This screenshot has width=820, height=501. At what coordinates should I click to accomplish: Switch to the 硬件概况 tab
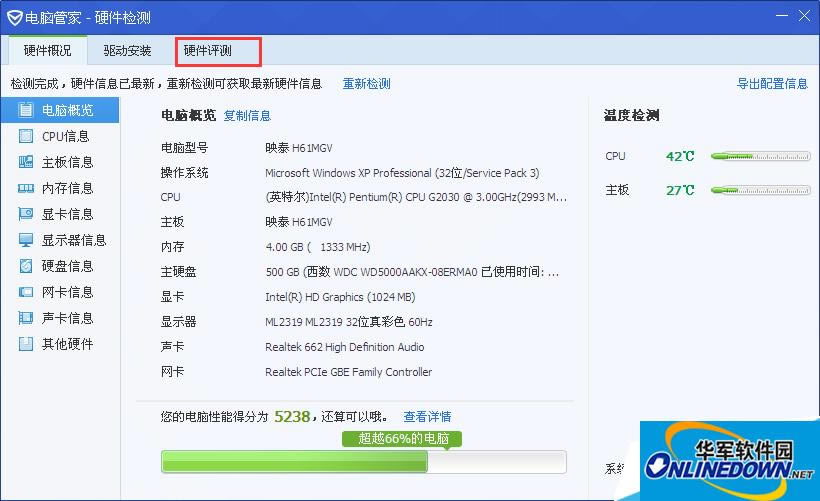[x=47, y=51]
